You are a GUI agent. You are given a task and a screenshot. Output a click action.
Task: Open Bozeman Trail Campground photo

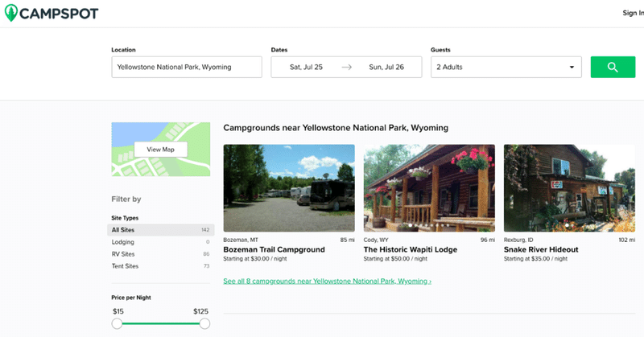pos(289,188)
